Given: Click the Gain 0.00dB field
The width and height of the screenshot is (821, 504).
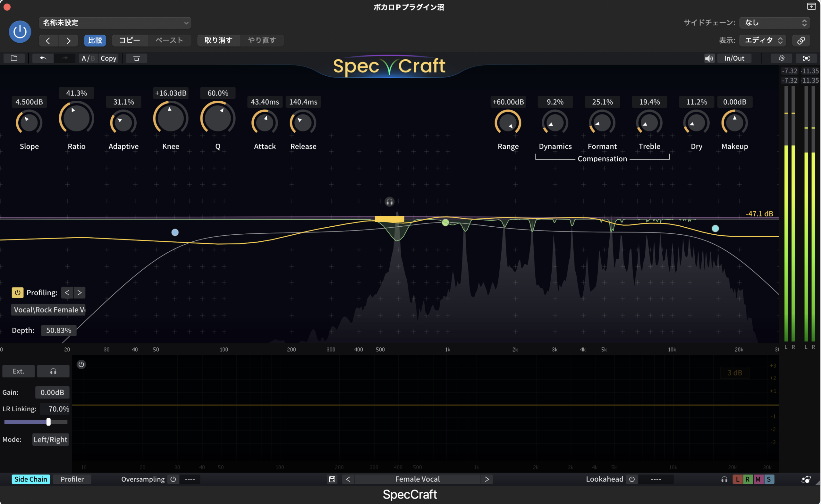Looking at the screenshot, I should 52,392.
